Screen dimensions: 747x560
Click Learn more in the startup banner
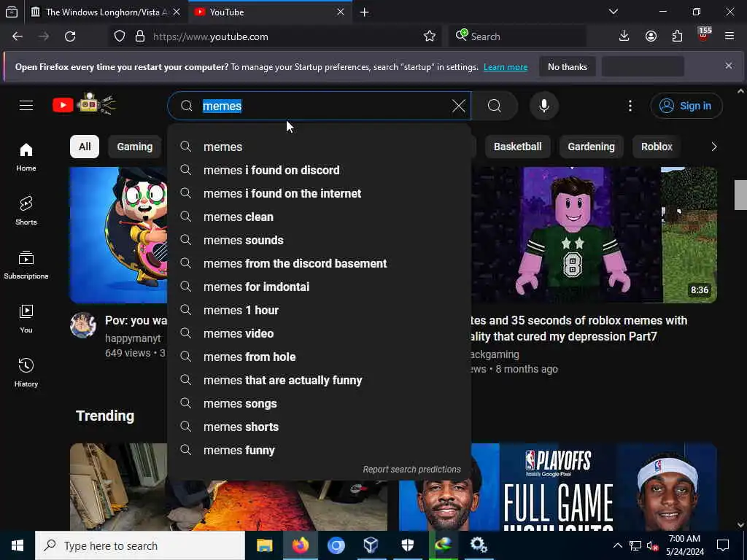click(x=506, y=67)
